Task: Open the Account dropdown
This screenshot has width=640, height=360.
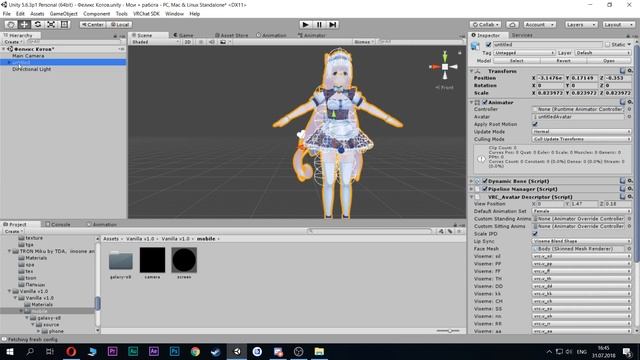Action: click(539, 24)
